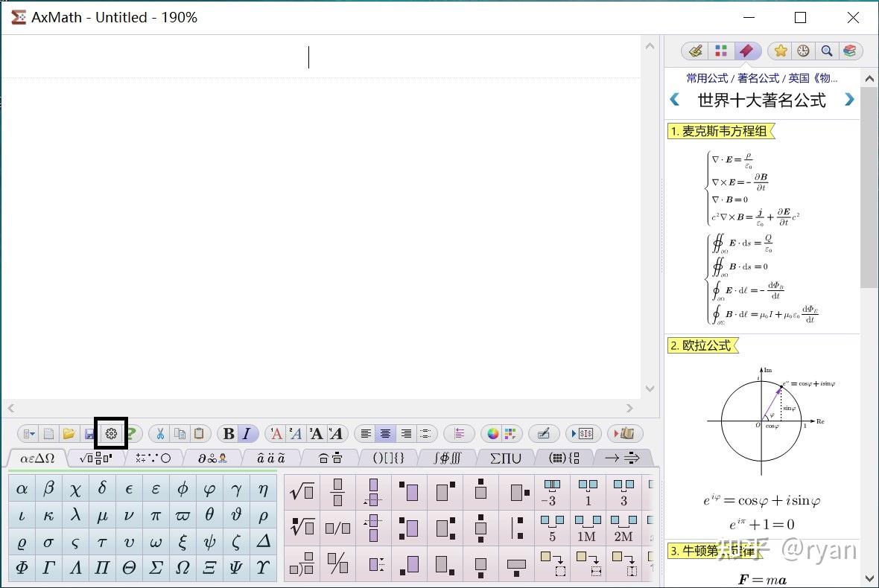The width and height of the screenshot is (879, 588).
Task: Open the color wheel tool
Action: pos(492,433)
